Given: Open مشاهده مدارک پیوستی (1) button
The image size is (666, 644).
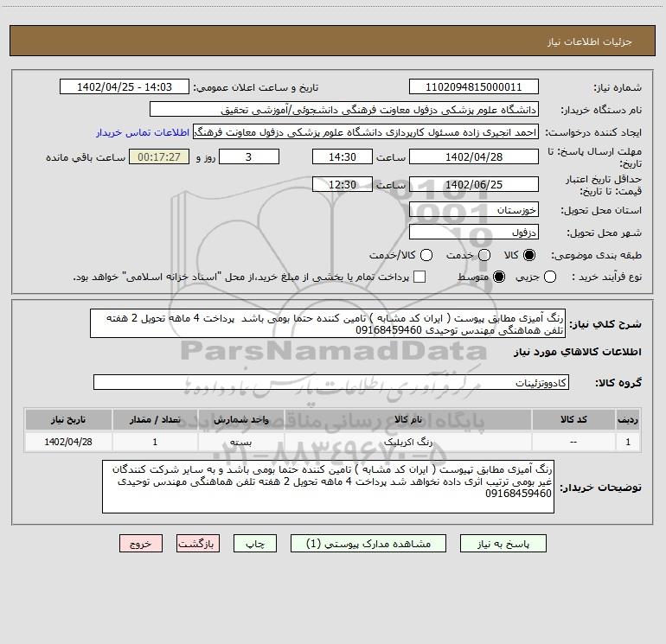Looking at the screenshot, I should (x=368, y=544).
